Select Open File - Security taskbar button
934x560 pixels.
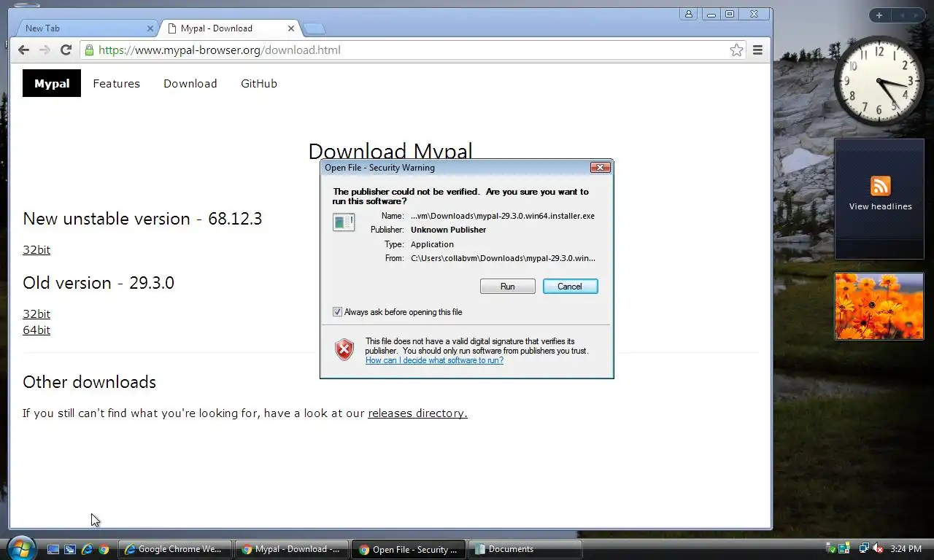click(409, 549)
